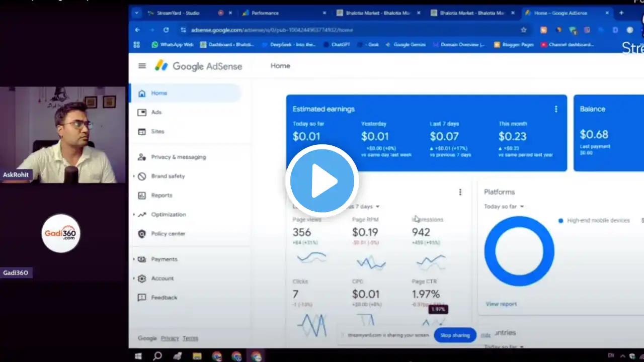Select Privacy & messaging in sidebar
Image resolution: width=644 pixels, height=362 pixels.
178,157
